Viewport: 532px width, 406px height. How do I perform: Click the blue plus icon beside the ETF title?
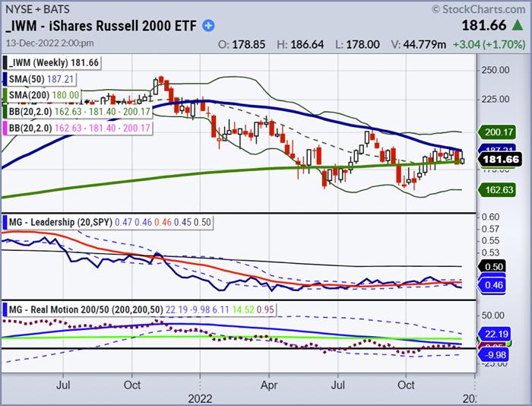pyautogui.click(x=210, y=27)
